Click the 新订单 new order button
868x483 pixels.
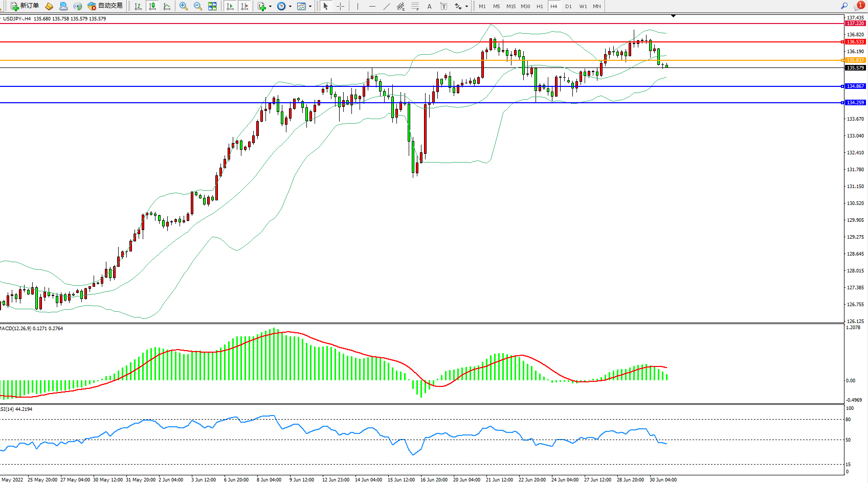pyautogui.click(x=25, y=6)
